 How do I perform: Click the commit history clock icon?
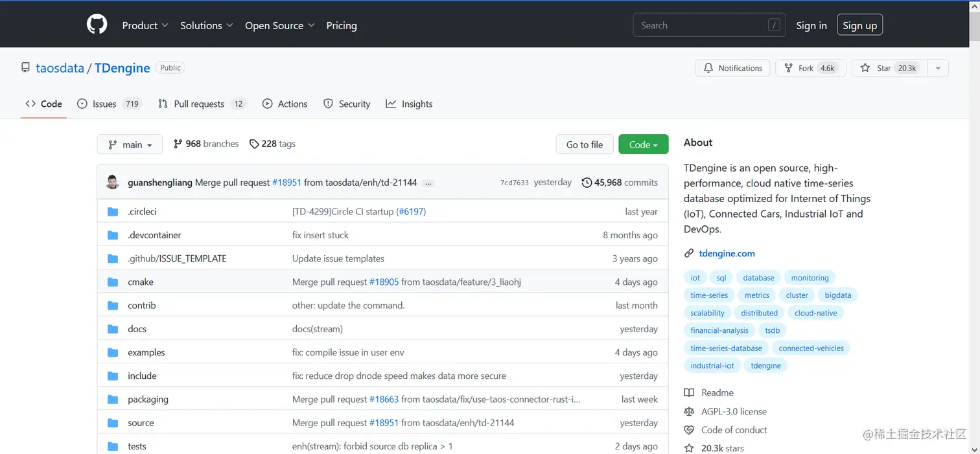tap(587, 183)
